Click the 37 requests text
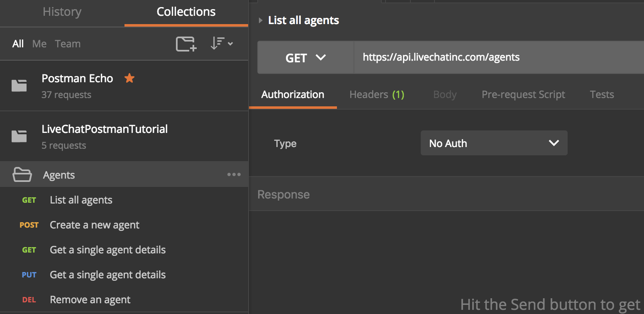The width and height of the screenshot is (644, 314). [66, 95]
